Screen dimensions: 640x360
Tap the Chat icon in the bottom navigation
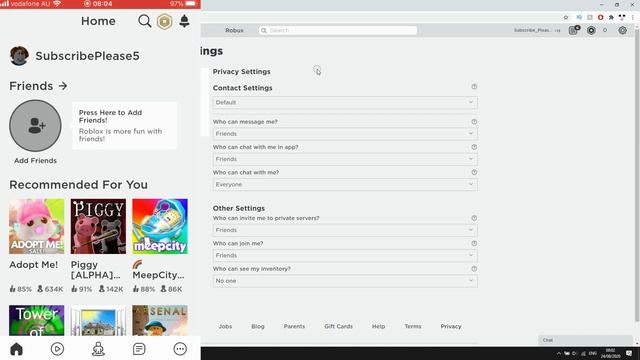click(139, 349)
